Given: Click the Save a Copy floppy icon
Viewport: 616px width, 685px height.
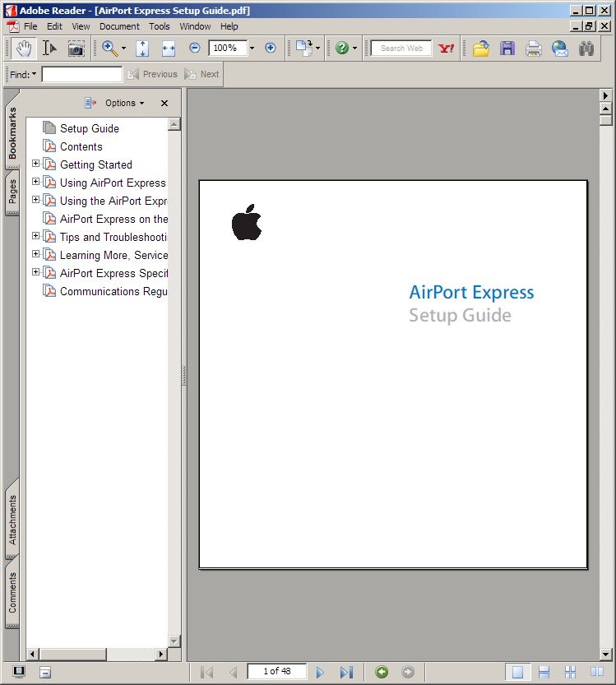Looking at the screenshot, I should tap(507, 48).
